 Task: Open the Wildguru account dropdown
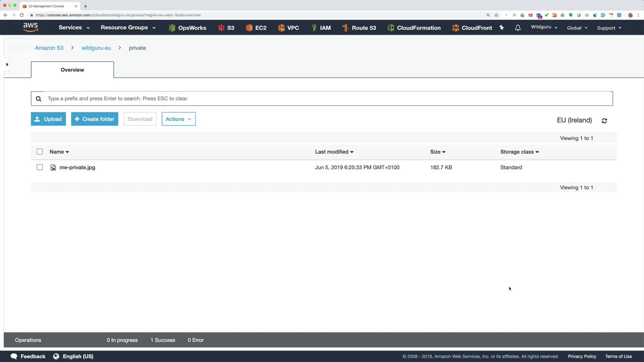(544, 27)
